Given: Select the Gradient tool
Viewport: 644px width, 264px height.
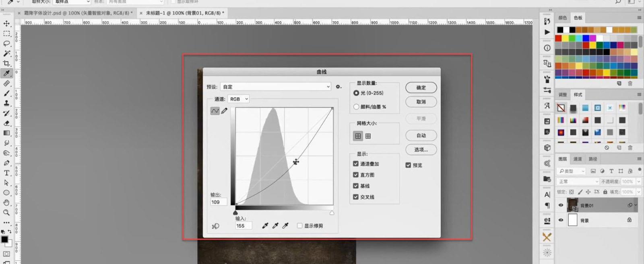Looking at the screenshot, I should click(x=6, y=133).
